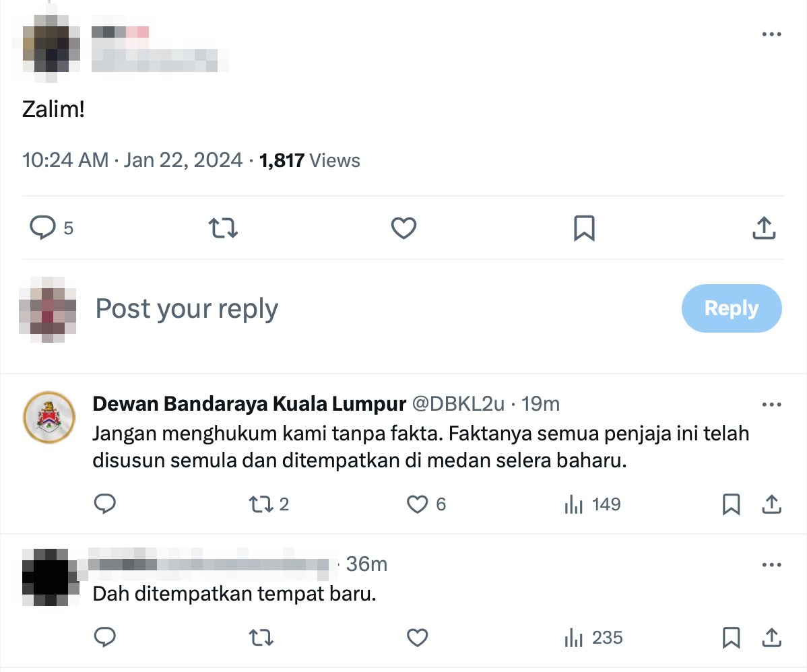Viewport: 807px width, 672px height.
Task: Like the main Zalim! tweet
Action: click(403, 228)
